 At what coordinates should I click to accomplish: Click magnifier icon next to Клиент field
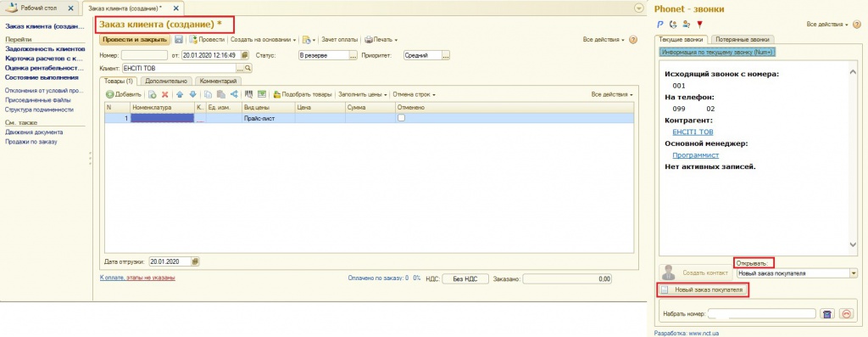pyautogui.click(x=248, y=68)
